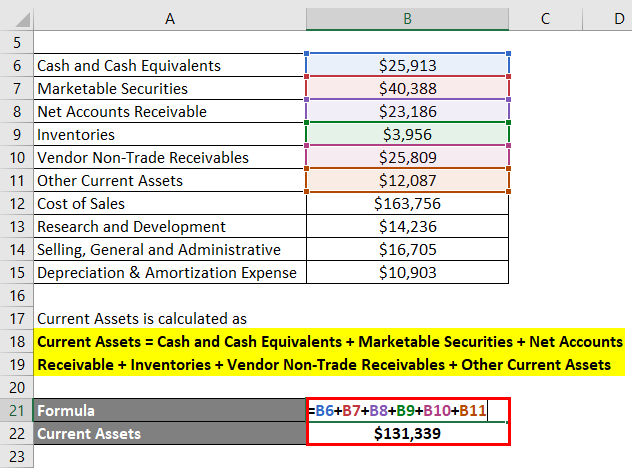The image size is (632, 468).
Task: Click the $25,913 value cell
Action: click(x=407, y=65)
